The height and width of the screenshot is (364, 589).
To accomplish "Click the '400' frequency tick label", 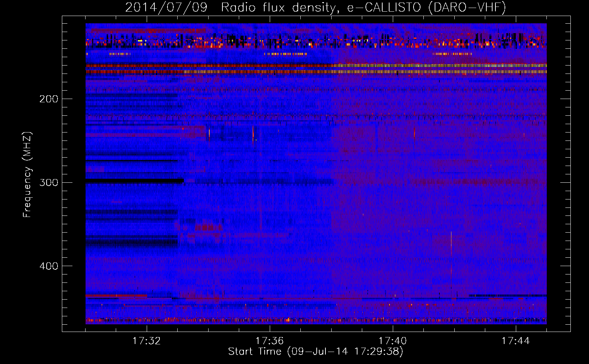I will (x=49, y=266).
